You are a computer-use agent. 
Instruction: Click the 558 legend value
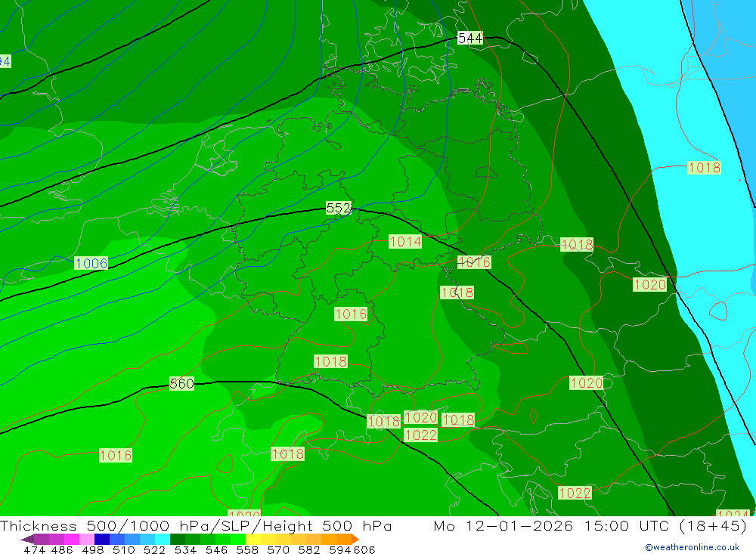(x=247, y=549)
